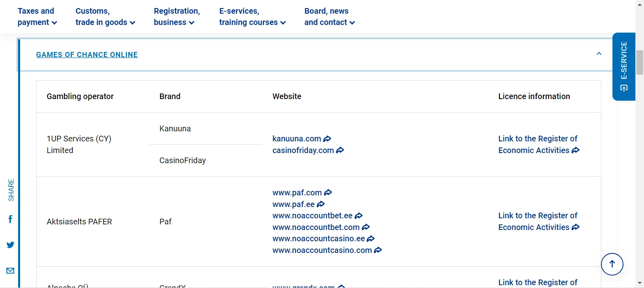Viewport: 644px width, 288px height.
Task: Expand E-services, training courses menu
Action: click(252, 17)
